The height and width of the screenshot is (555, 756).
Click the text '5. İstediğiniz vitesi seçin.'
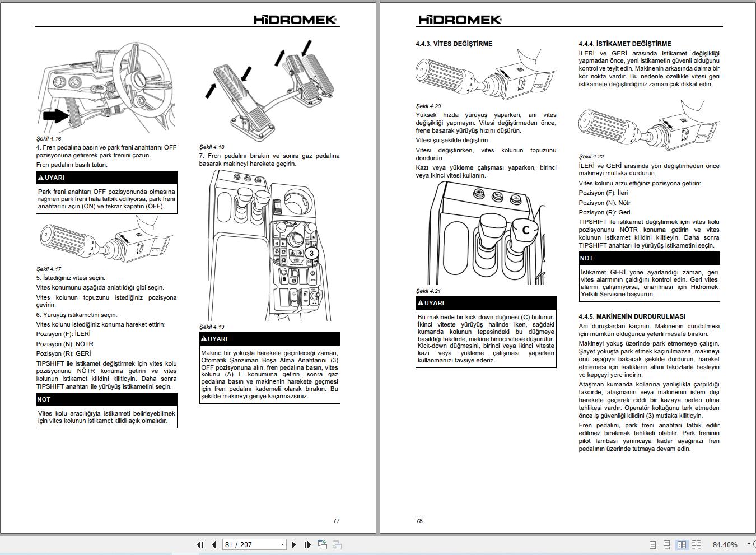71,278
